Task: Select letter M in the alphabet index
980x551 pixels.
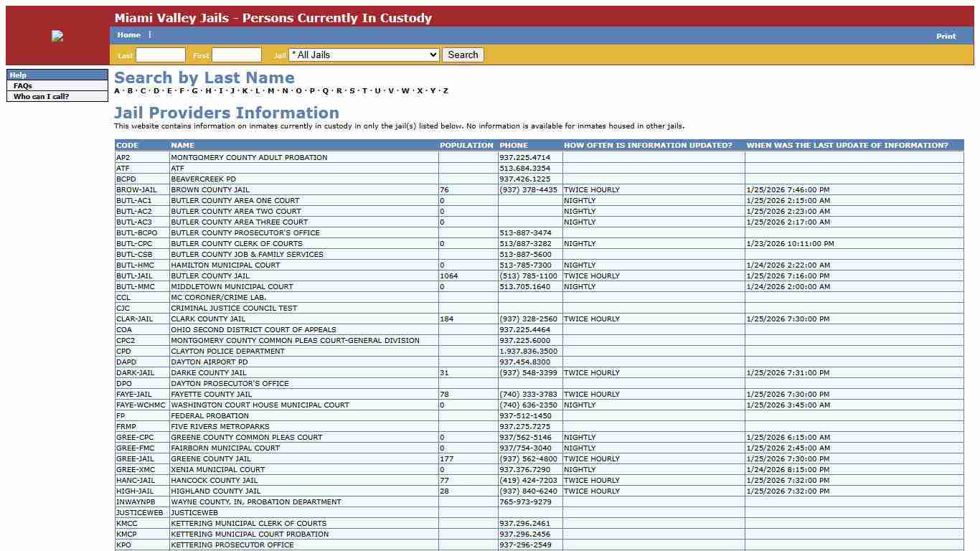Action: [x=270, y=90]
